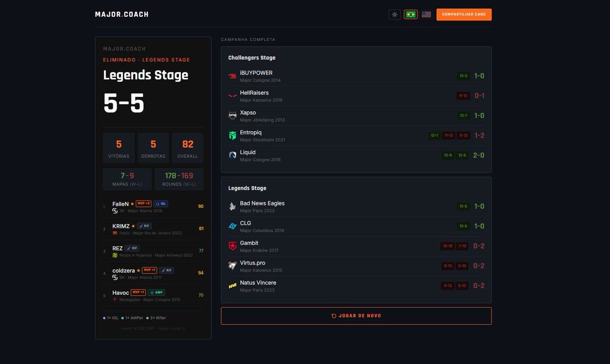610x364 pixels.
Task: Click the Gambit team logo
Action: pyautogui.click(x=232, y=246)
